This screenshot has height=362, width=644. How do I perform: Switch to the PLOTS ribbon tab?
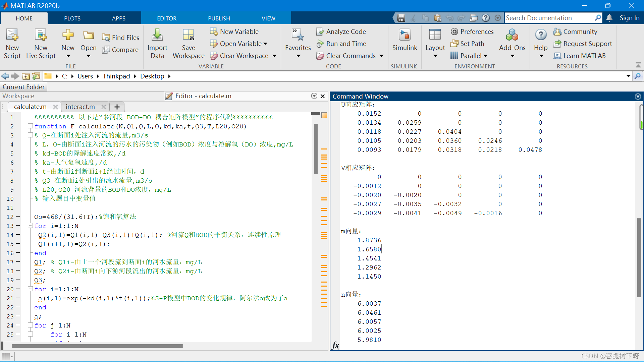click(x=72, y=18)
